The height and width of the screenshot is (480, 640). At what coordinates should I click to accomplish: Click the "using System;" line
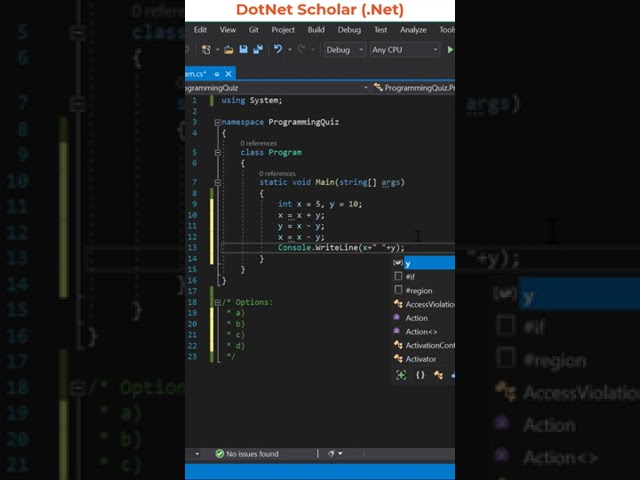click(x=251, y=100)
